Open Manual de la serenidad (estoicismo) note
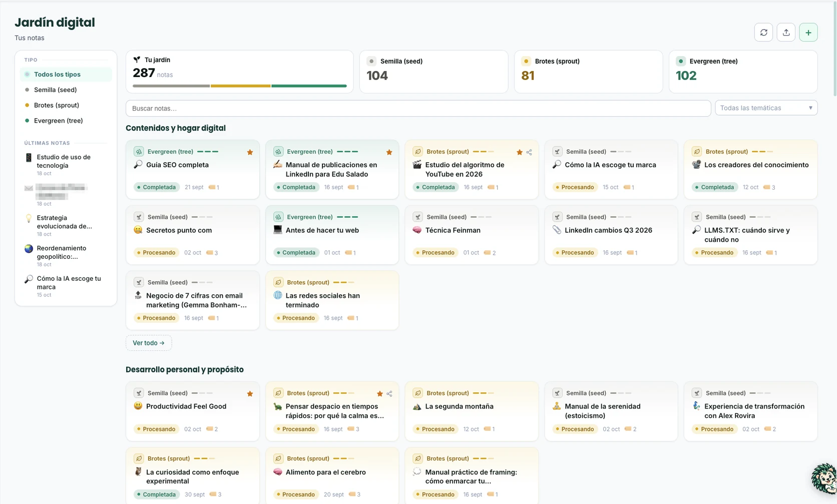This screenshot has height=504, width=837. click(x=611, y=411)
